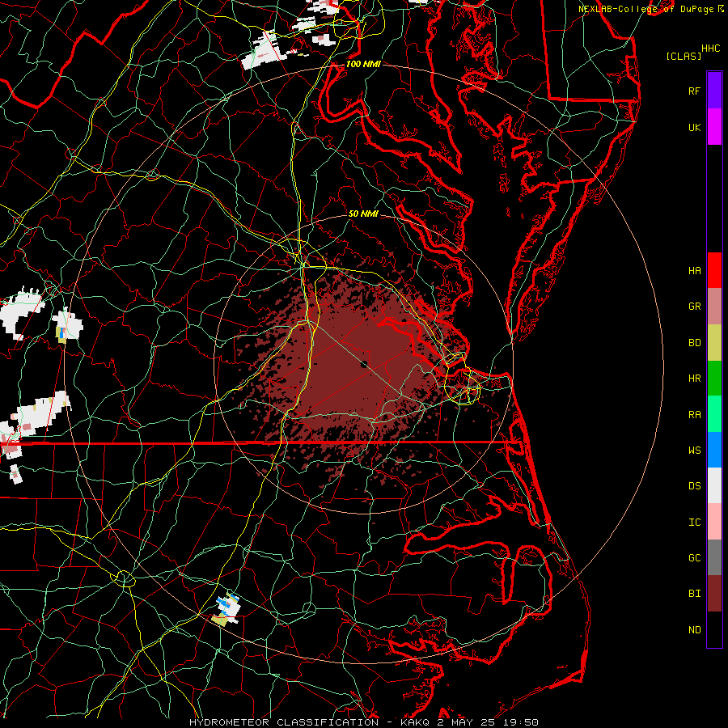Click the [CLAS] units label
728x728 pixels.
pyautogui.click(x=684, y=56)
